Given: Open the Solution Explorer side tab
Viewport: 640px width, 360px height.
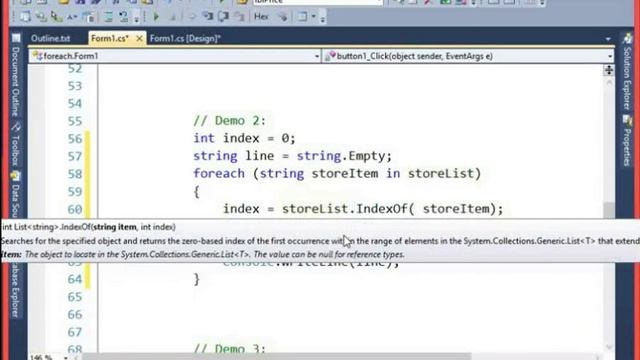Looking at the screenshot, I should tap(627, 79).
